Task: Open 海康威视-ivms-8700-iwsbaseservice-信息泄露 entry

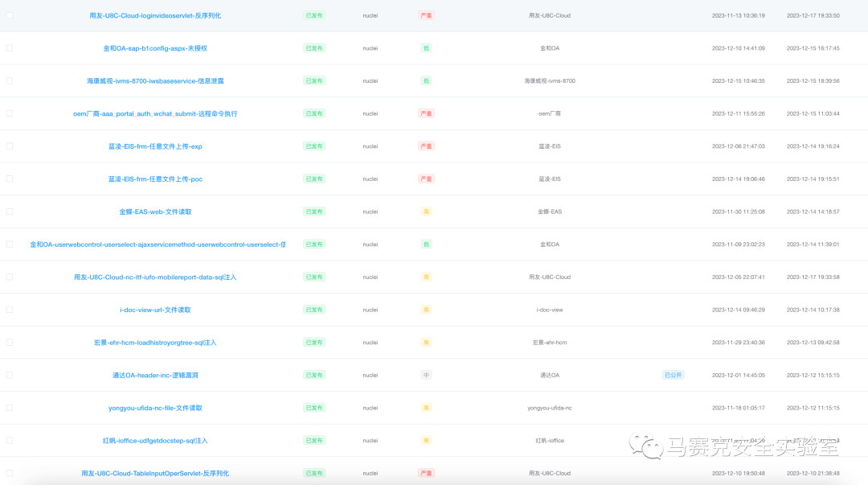Action: (x=155, y=81)
